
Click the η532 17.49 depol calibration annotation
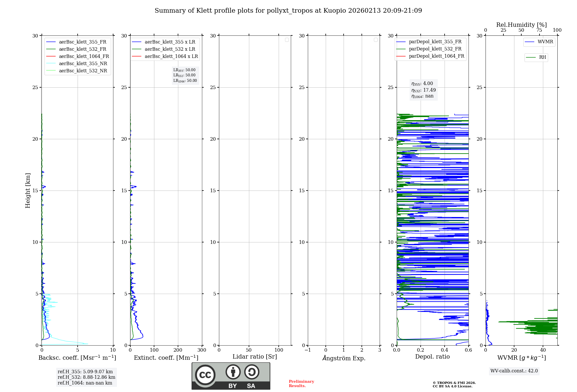coord(424,90)
